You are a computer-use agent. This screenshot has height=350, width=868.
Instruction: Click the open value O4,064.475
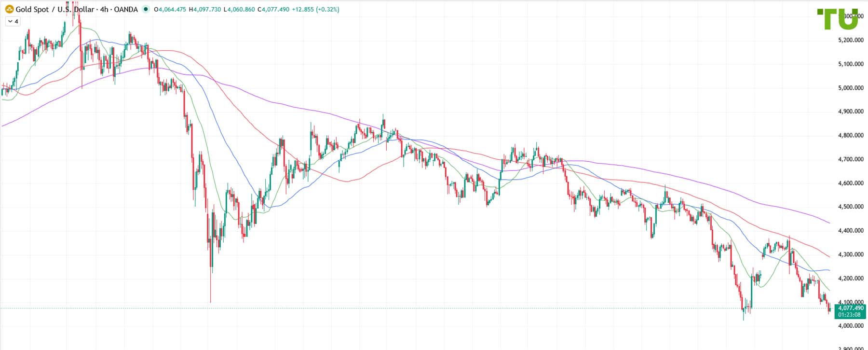coord(170,10)
